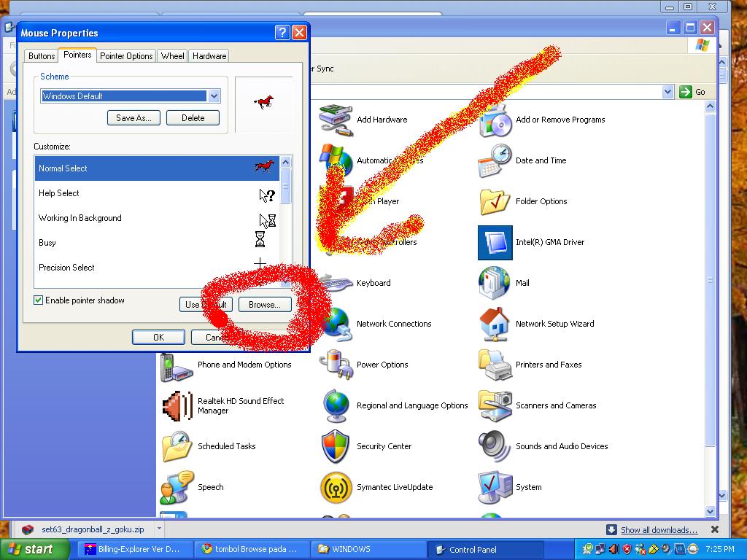Screen dimensions: 747x560
Task: Expand the address bar dropdown arrow
Action: tap(668, 92)
